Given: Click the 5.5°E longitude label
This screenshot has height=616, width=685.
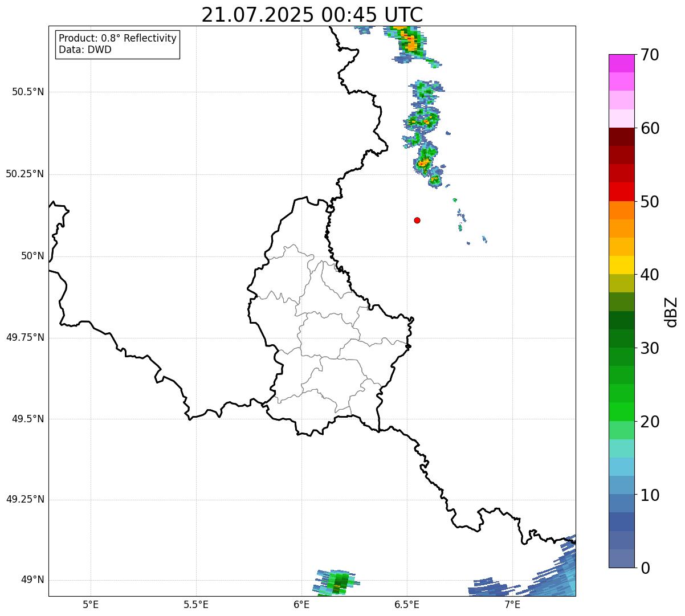Looking at the screenshot, I should (x=196, y=604).
